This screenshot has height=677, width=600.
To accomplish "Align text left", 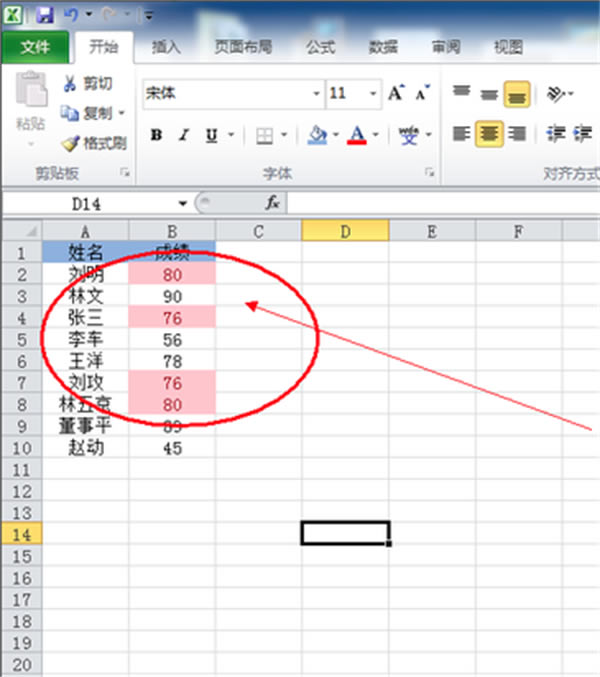I will click(461, 134).
